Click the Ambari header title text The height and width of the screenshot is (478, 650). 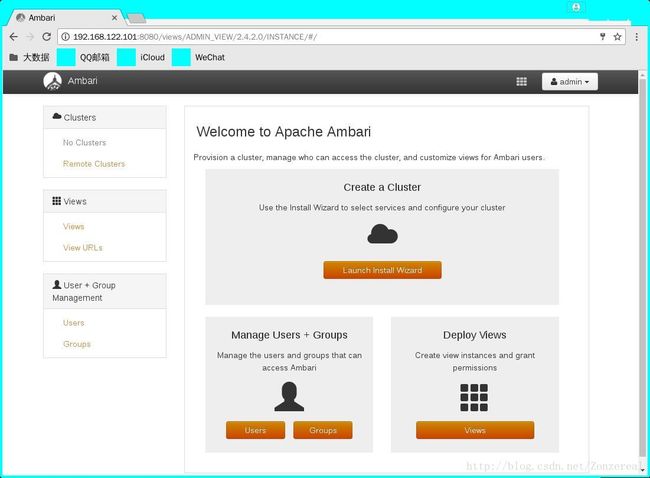82,81
